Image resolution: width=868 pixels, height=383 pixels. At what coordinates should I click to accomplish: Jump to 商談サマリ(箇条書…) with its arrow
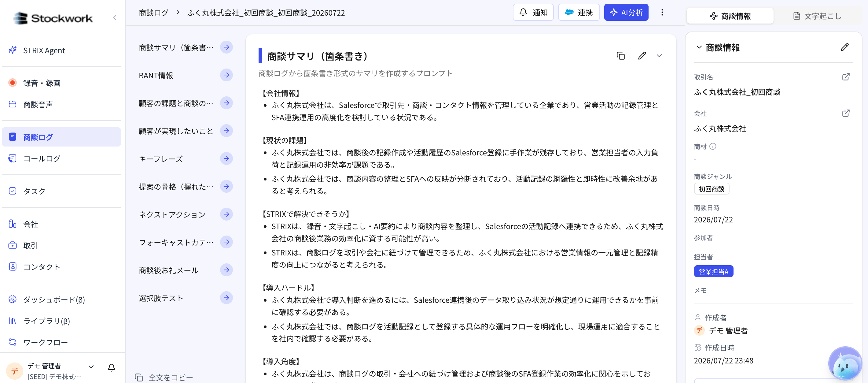226,47
